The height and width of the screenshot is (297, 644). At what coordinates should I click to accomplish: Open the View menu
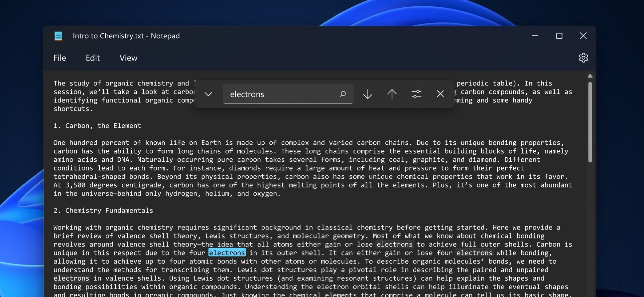point(128,58)
